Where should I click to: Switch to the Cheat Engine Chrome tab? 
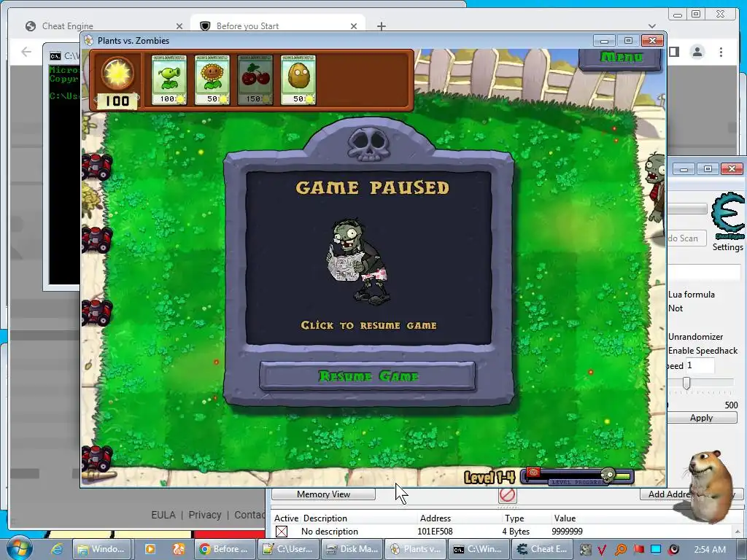[x=102, y=26]
